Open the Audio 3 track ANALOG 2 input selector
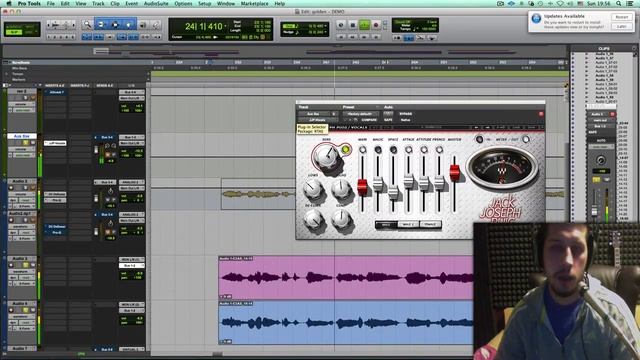This screenshot has width=640, height=360. 131,182
